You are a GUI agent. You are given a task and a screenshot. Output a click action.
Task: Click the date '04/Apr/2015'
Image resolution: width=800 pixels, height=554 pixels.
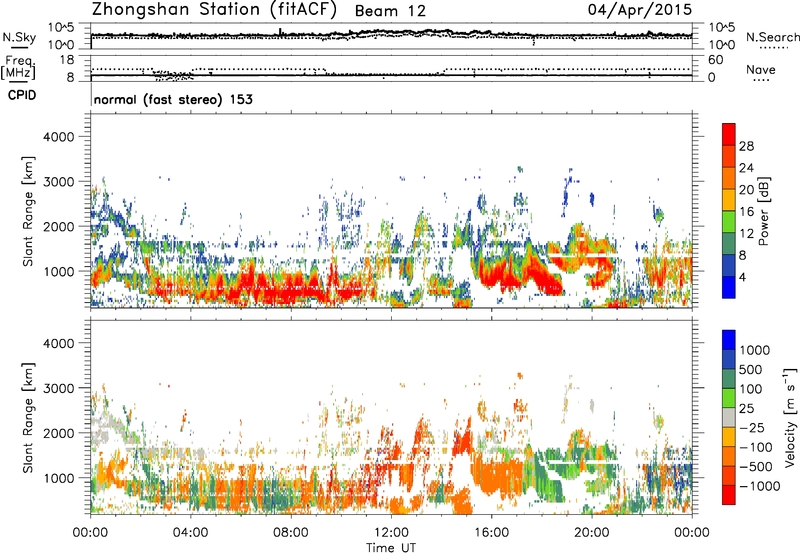tap(640, 10)
